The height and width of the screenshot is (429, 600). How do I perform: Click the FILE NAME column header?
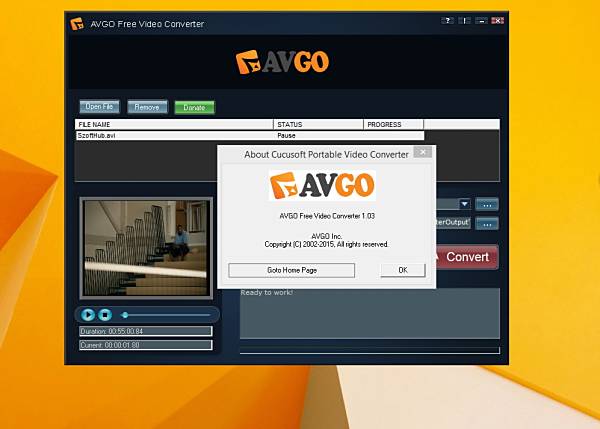(x=174, y=124)
